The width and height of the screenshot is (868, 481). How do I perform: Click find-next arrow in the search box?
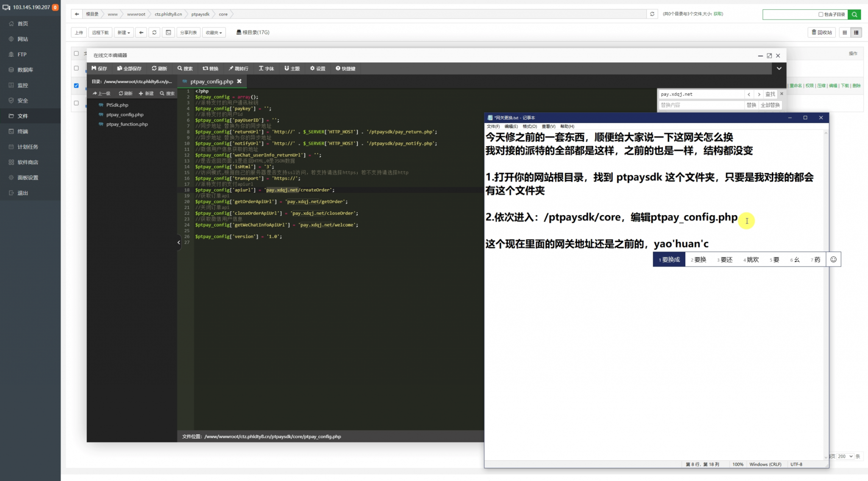click(x=759, y=94)
